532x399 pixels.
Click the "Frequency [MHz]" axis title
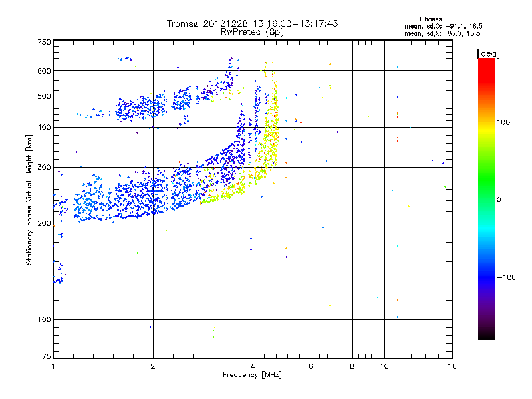pyautogui.click(x=252, y=375)
